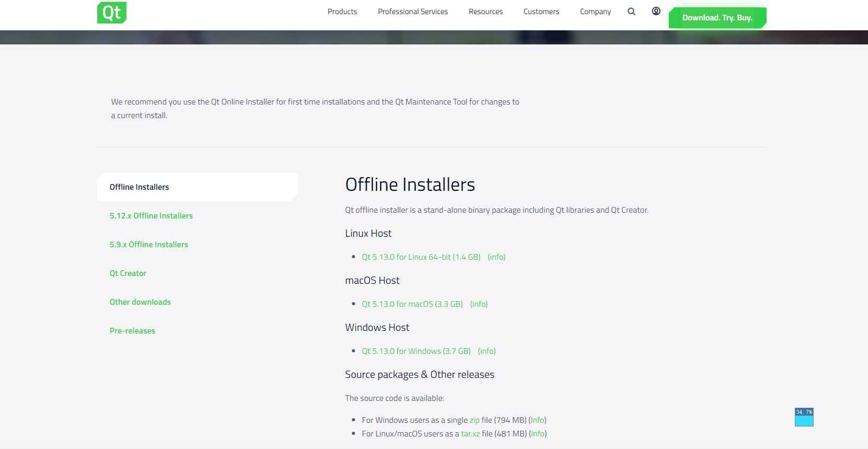Screen dimensions: 868x449
Task: Open info link for macOS installer
Action: tap(479, 304)
